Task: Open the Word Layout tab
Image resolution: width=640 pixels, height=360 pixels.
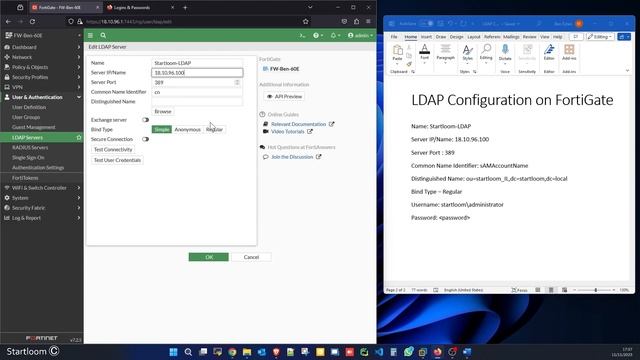Action: (473, 37)
